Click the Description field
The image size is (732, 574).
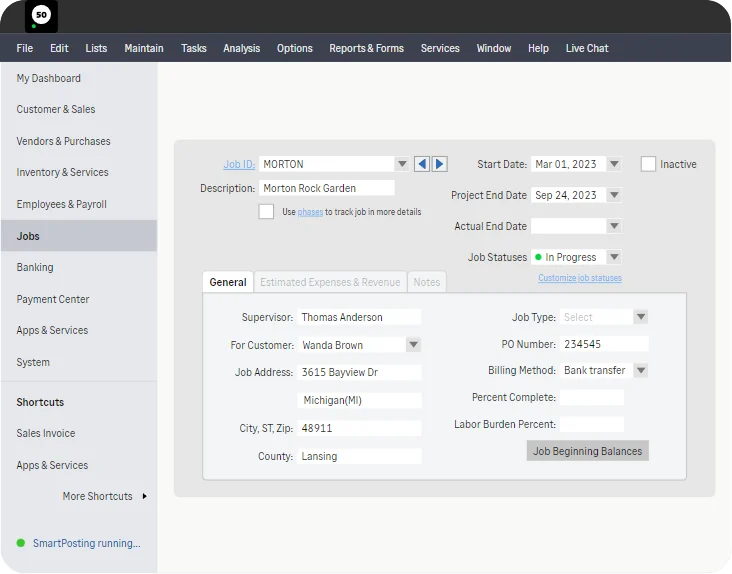[327, 188]
